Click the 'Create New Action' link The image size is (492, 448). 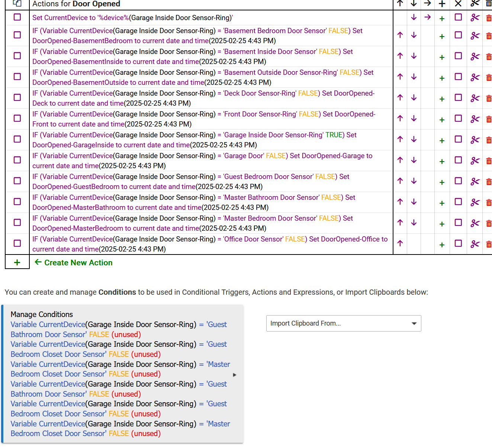click(x=78, y=262)
